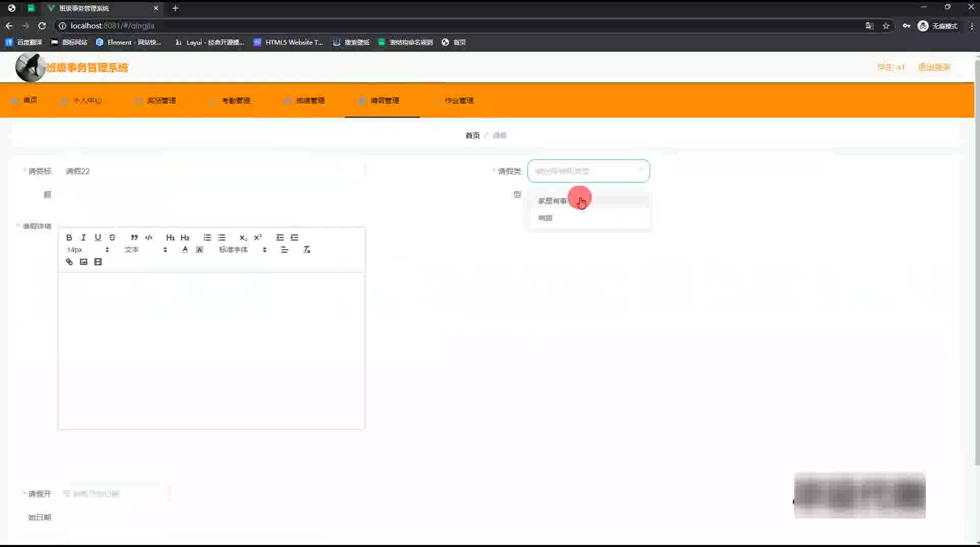Toggle bold formatting in the editor
Viewport: 980px width, 547px height.
pos(69,237)
